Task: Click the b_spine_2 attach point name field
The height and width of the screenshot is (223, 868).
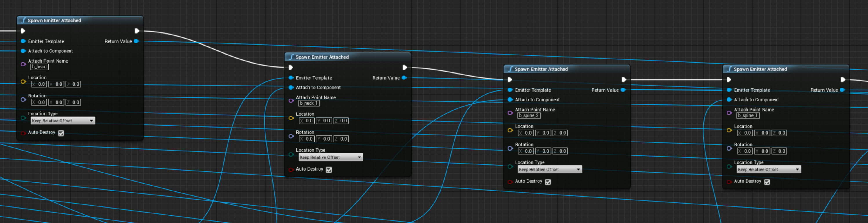Action: pyautogui.click(x=529, y=115)
